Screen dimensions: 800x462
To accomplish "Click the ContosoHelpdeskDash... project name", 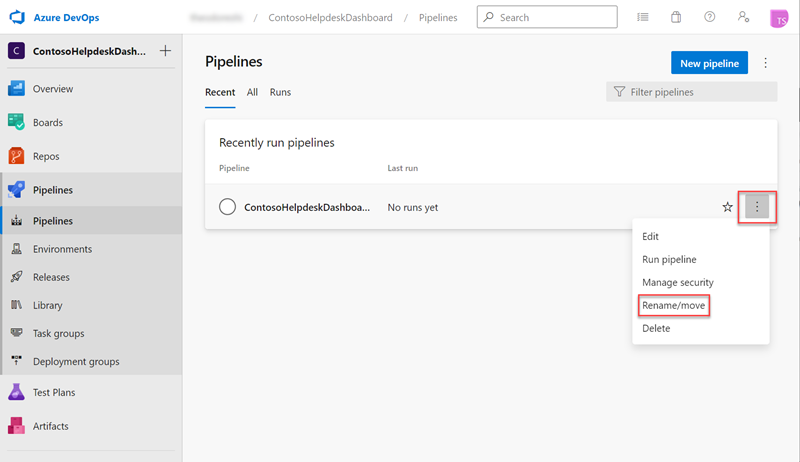I will tap(89, 51).
